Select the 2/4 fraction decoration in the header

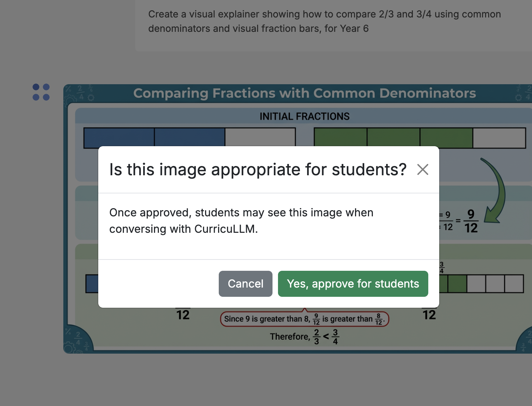pos(81,92)
